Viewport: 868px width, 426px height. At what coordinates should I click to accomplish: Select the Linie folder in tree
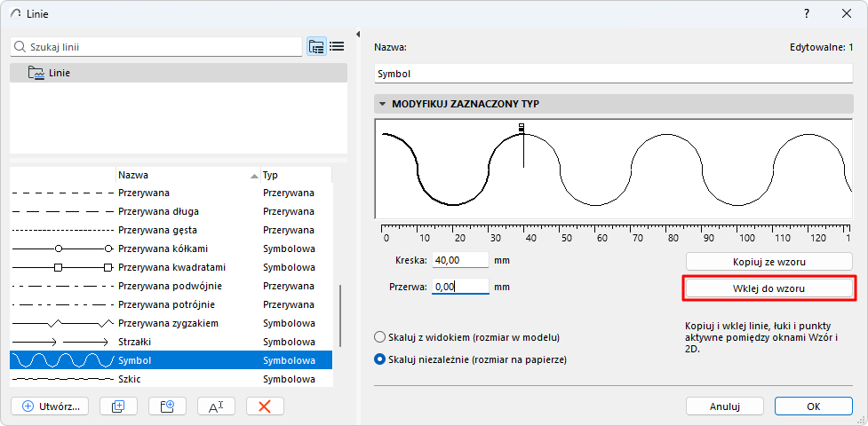[x=179, y=73]
